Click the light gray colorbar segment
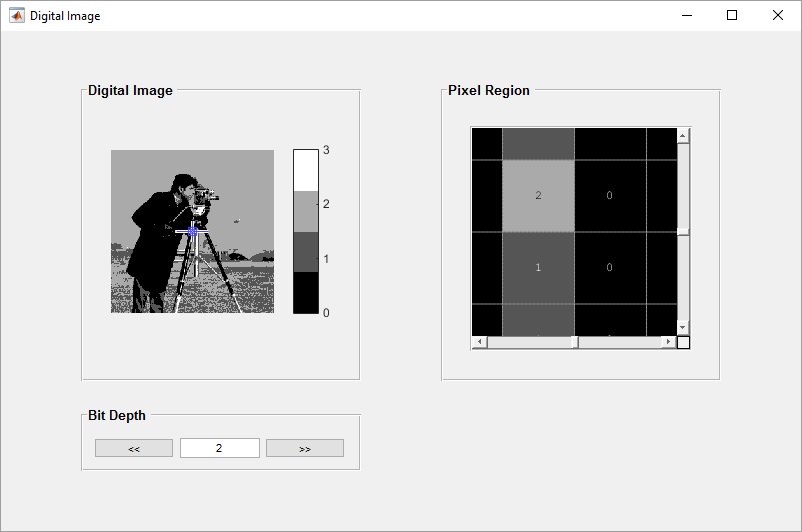This screenshot has height=532, width=802. point(305,211)
